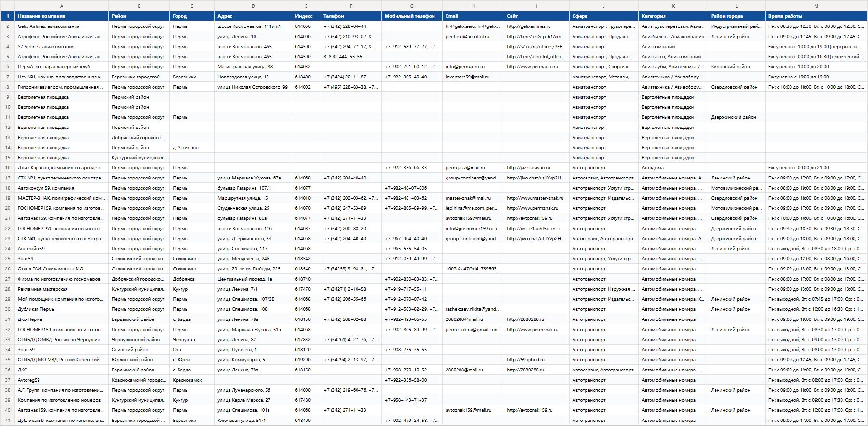Select address 'Студенческая улица, 25'
868x434 pixels.
click(253, 208)
